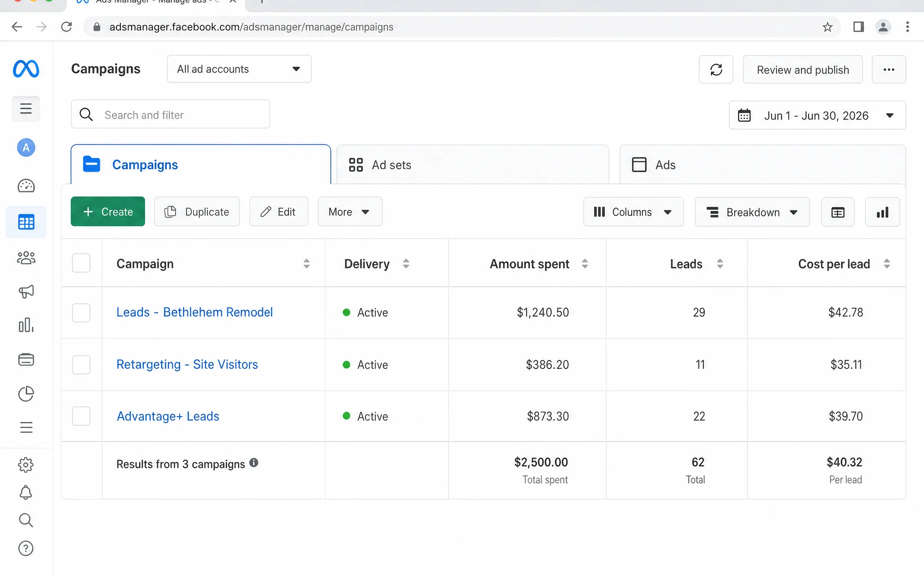The image size is (924, 578).
Task: Refresh the campaigns data
Action: (716, 69)
